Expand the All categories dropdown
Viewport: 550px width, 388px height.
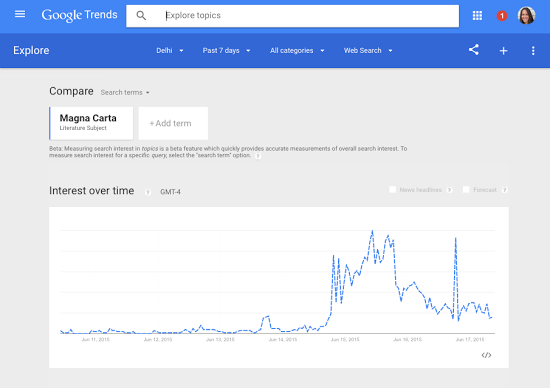point(297,51)
